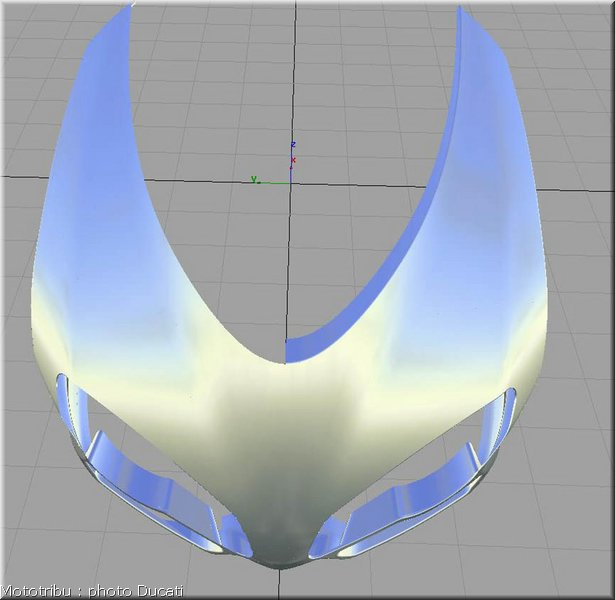This screenshot has width=615, height=600.
Task: Select the green Y axis label
Action: [x=254, y=179]
